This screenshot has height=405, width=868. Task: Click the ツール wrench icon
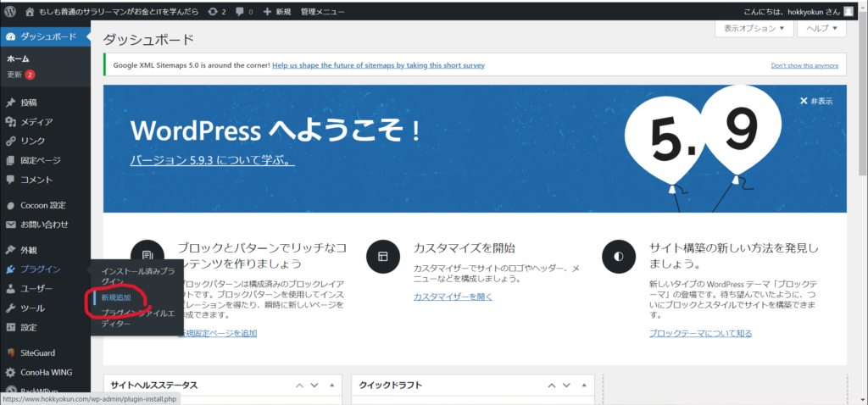(10, 308)
